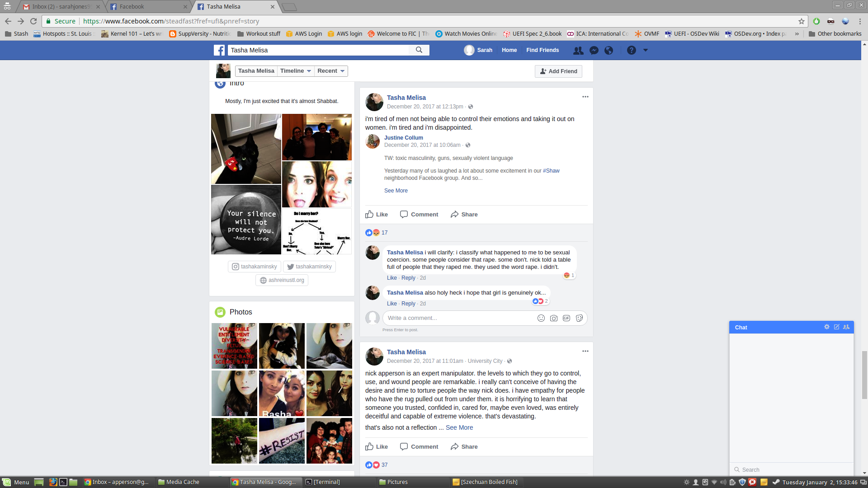
Task: Open the 'Your silence' photo thumbnail
Action: tap(246, 220)
